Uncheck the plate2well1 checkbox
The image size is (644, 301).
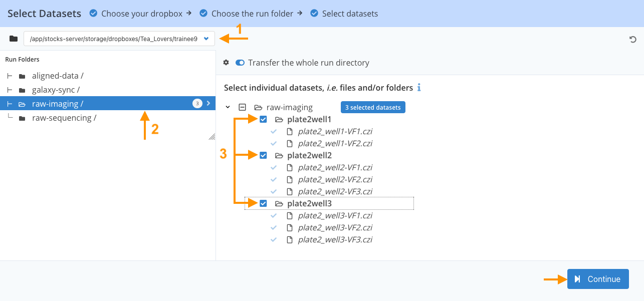pos(263,119)
